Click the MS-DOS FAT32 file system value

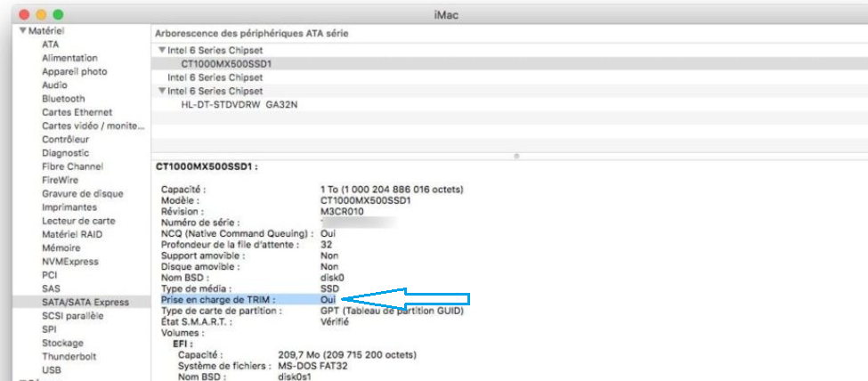tap(312, 366)
